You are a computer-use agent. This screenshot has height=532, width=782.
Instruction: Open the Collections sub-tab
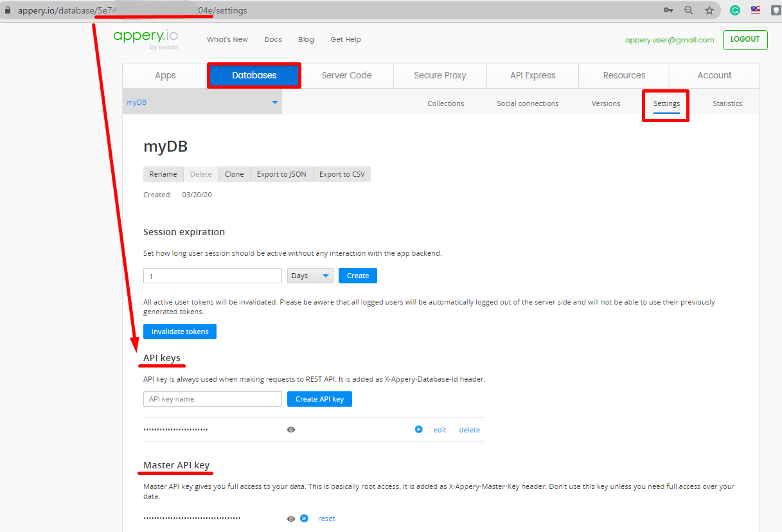446,103
